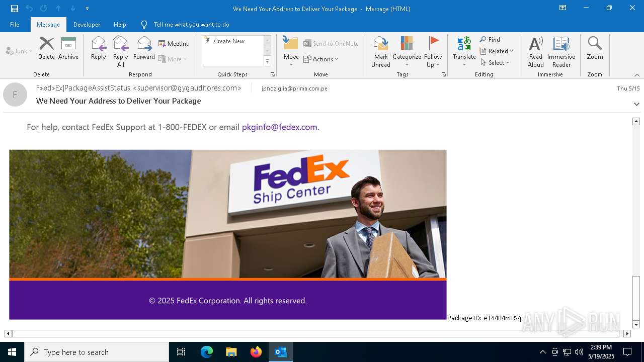Expand the message header details chevron

(x=636, y=104)
